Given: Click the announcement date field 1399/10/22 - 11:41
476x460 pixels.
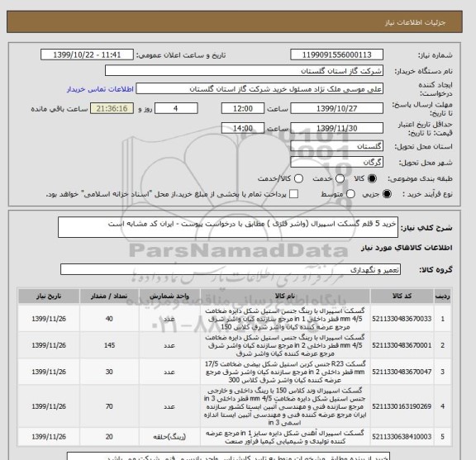Looking at the screenshot, I should [x=87, y=55].
